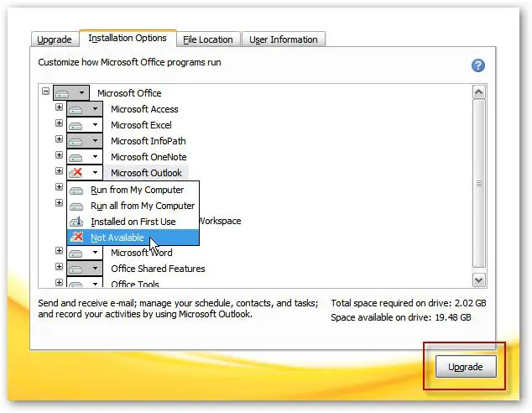The image size is (532, 413).
Task: Expand the Microsoft Access node
Action: click(x=59, y=107)
